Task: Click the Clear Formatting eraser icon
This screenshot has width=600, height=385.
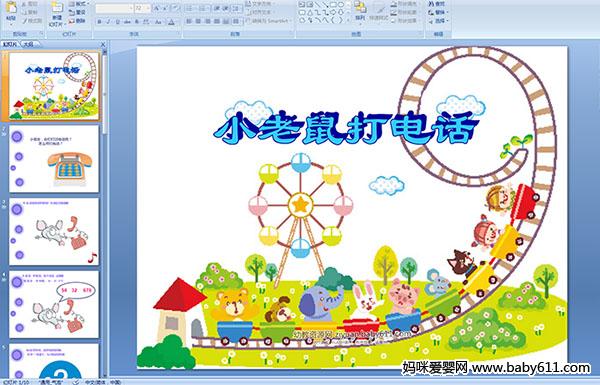Action: (x=175, y=8)
